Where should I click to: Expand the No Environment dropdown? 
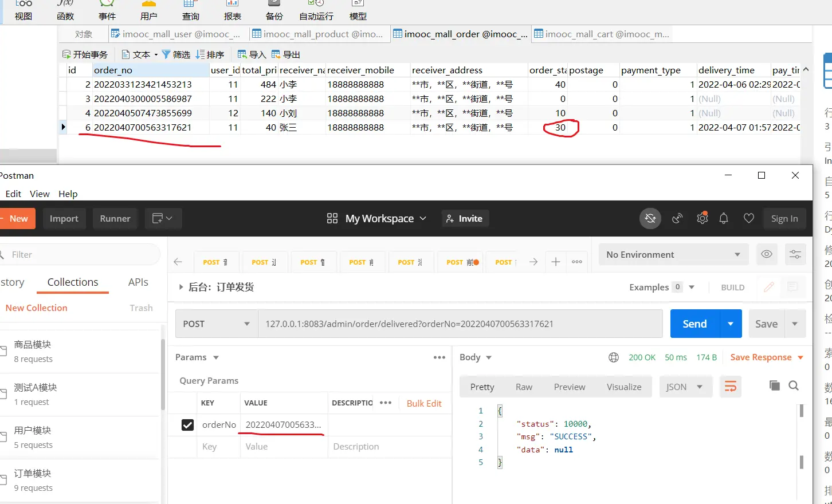tap(673, 254)
